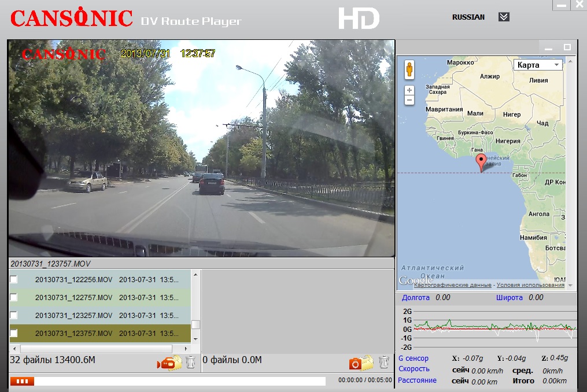Open the Карта map type dropdown
587x392 pixels.
(x=538, y=65)
